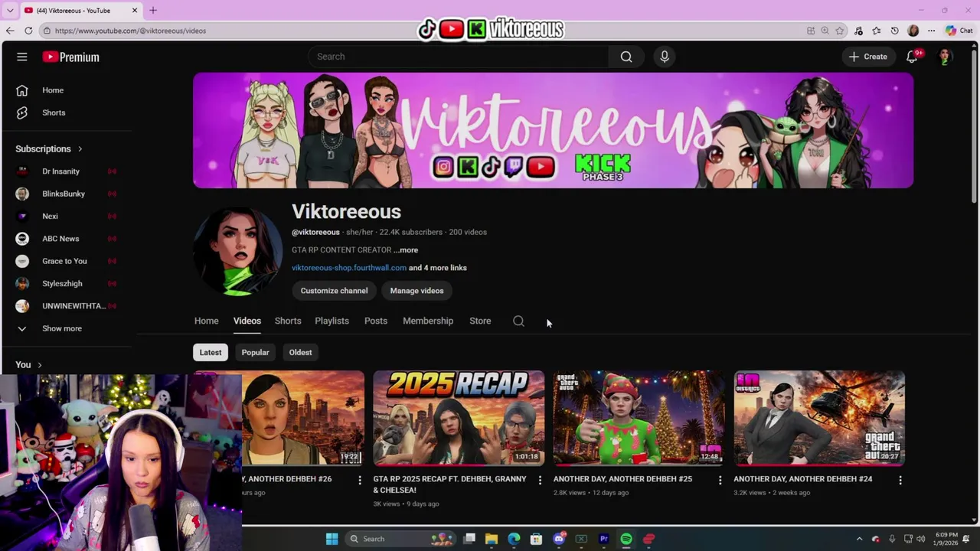This screenshot has height=551, width=980.
Task: Click the YouTube search input field
Action: (459, 57)
